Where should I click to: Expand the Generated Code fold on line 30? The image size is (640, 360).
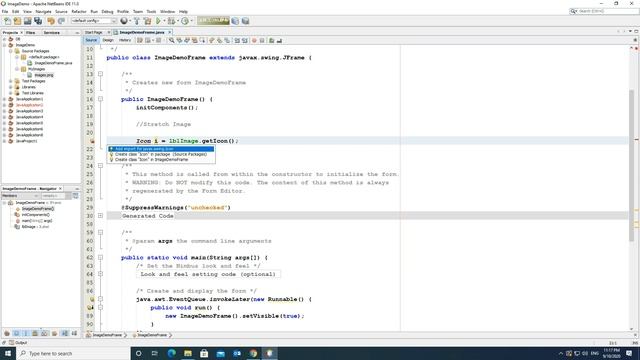pyautogui.click(x=100, y=216)
